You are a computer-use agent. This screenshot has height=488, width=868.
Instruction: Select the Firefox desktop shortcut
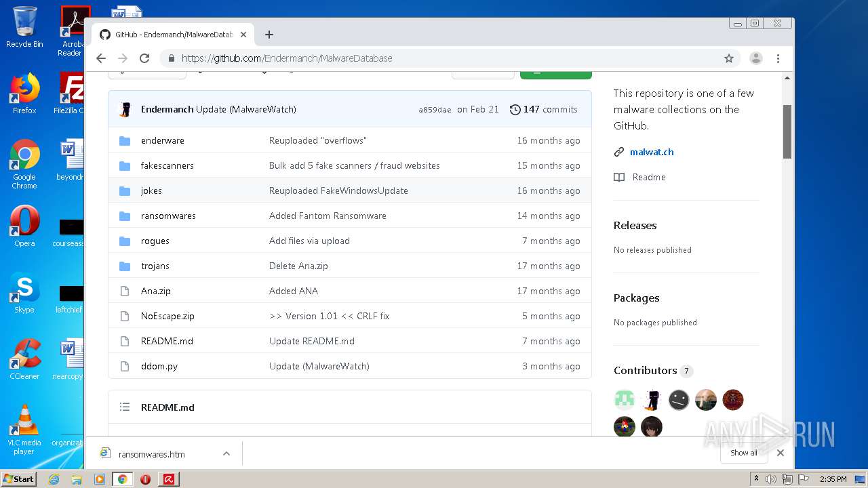pyautogui.click(x=24, y=94)
